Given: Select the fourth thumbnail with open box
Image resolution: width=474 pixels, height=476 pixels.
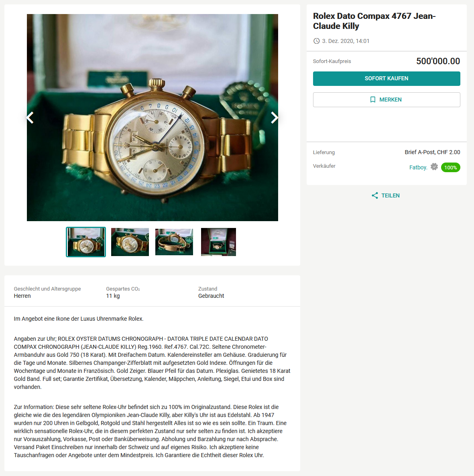Looking at the screenshot, I should click(x=218, y=242).
